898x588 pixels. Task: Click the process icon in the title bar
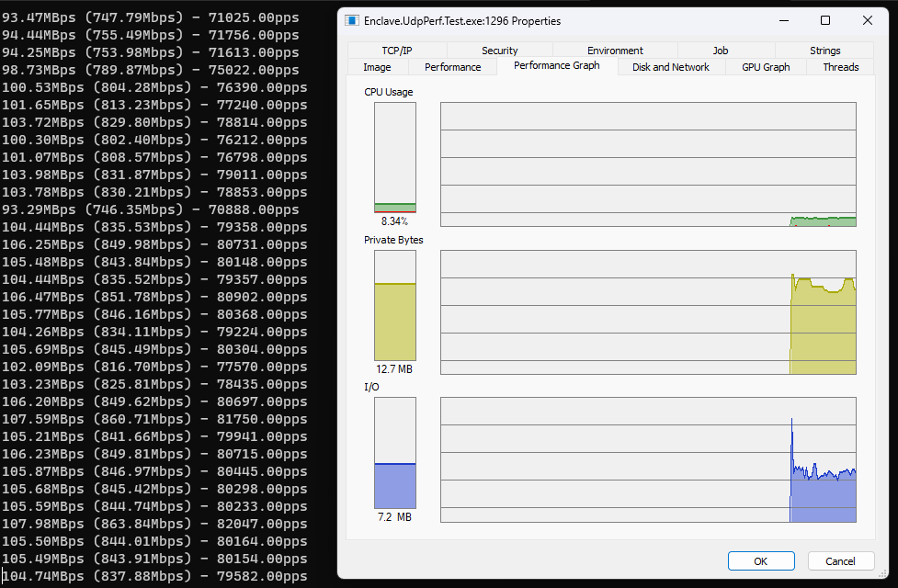[351, 20]
